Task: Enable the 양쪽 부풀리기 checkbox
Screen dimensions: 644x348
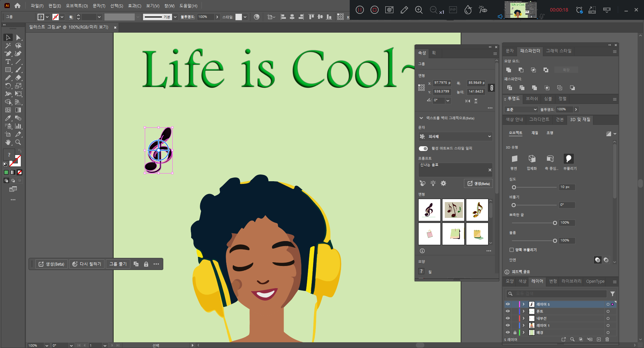Action: (512, 250)
